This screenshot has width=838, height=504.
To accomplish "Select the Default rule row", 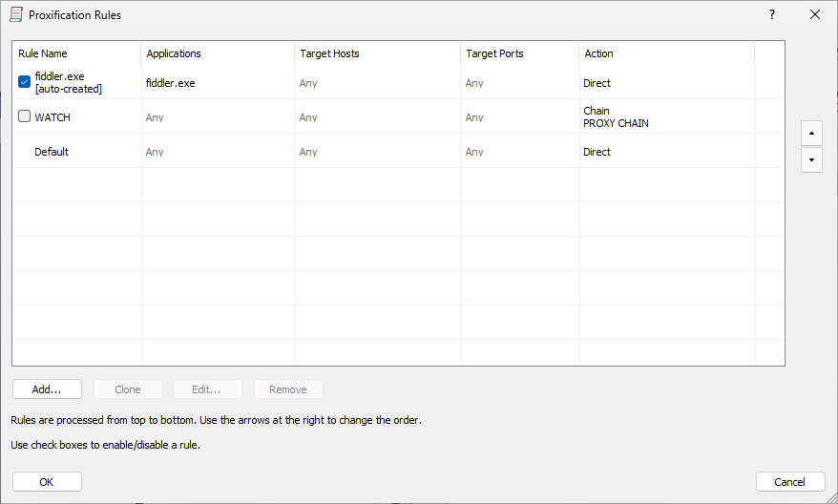I will coord(52,152).
